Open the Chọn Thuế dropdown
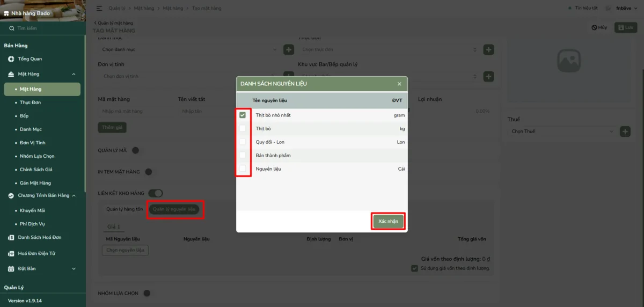 click(562, 131)
